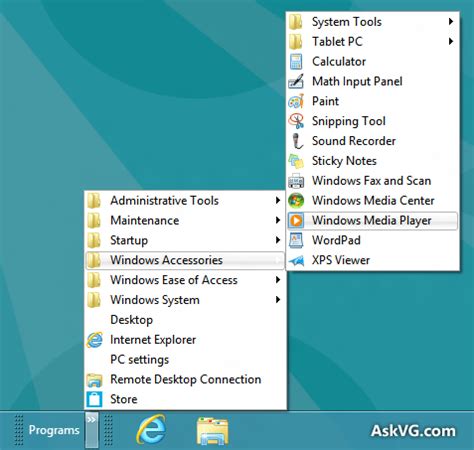Expand the Maintenance submenu arrow
The height and width of the screenshot is (450, 474).
(x=278, y=220)
